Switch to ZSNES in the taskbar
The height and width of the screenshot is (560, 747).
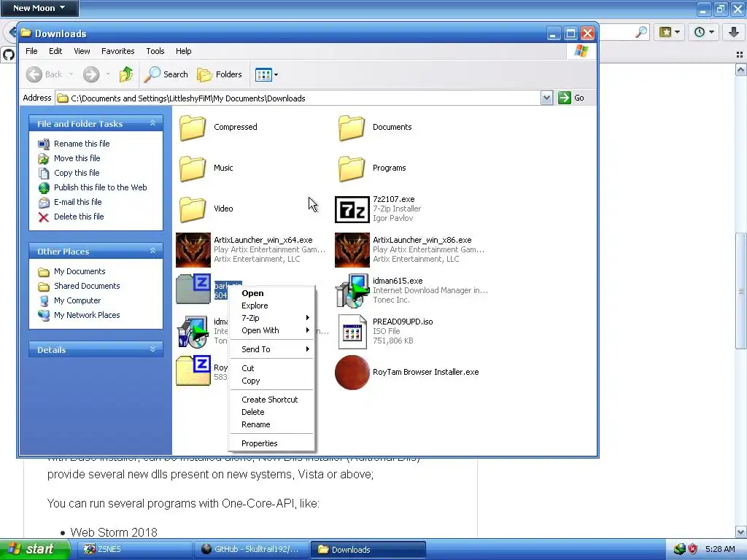pyautogui.click(x=133, y=549)
